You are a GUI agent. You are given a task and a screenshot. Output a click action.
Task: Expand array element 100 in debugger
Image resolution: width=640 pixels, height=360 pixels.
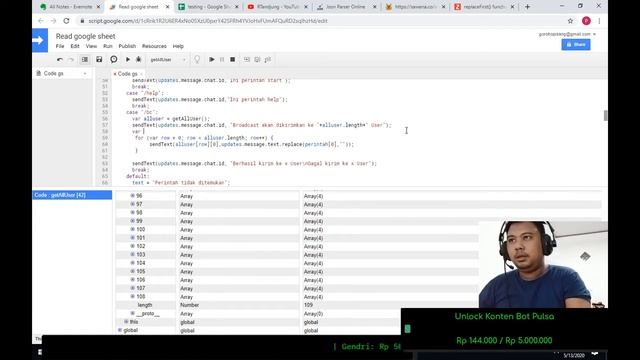coord(132,229)
